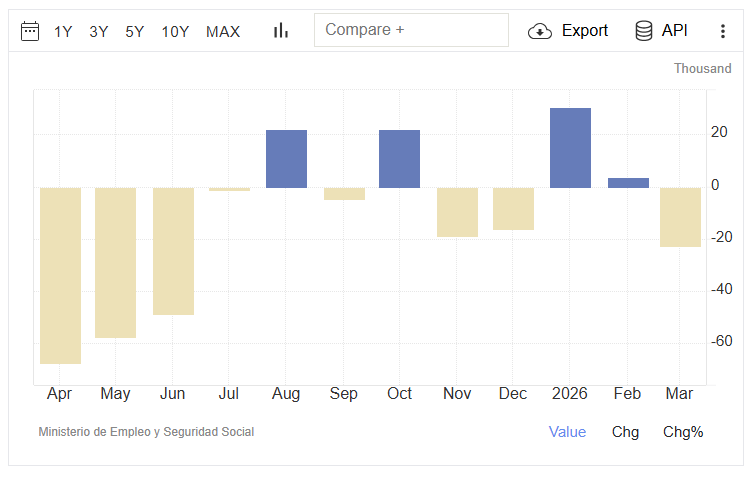Click Ministerio de Empleo source text
The height and width of the screenshot is (478, 755).
pos(146,432)
